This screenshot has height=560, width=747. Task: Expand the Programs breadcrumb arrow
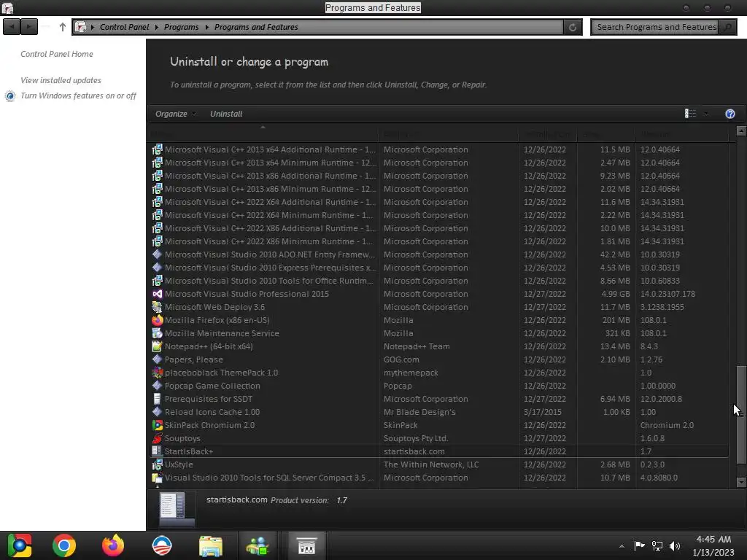tap(206, 27)
